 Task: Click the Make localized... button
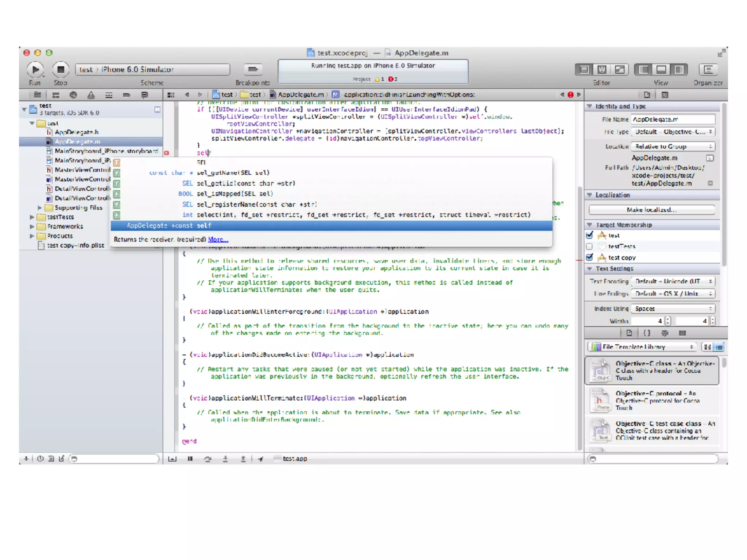651,210
